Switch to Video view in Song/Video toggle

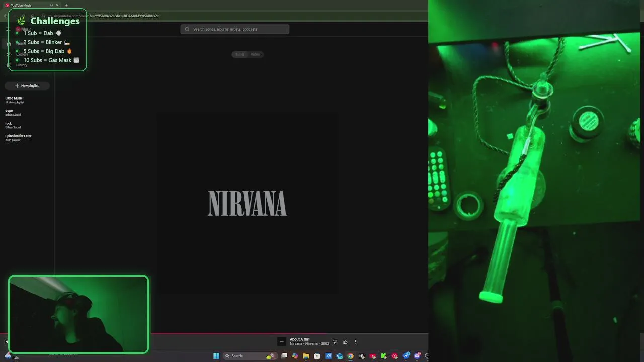(255, 54)
